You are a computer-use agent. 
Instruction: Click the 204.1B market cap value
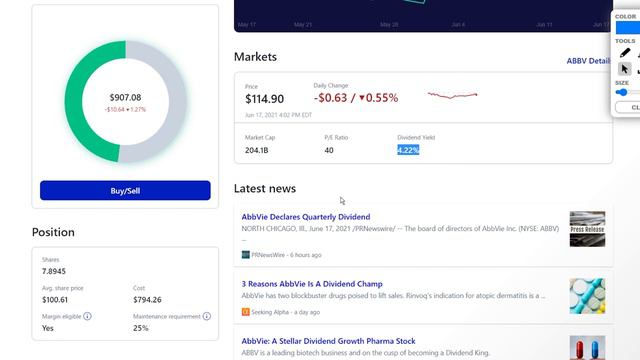coord(256,150)
